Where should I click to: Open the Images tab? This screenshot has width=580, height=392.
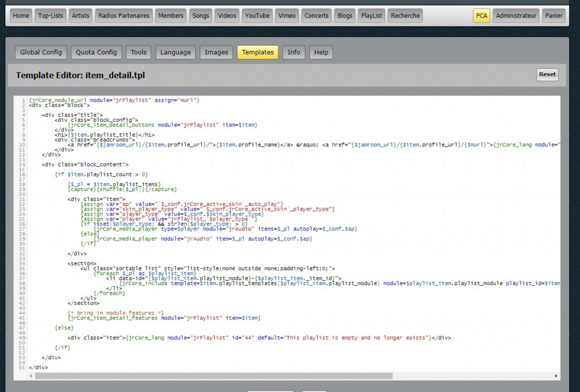coord(216,52)
